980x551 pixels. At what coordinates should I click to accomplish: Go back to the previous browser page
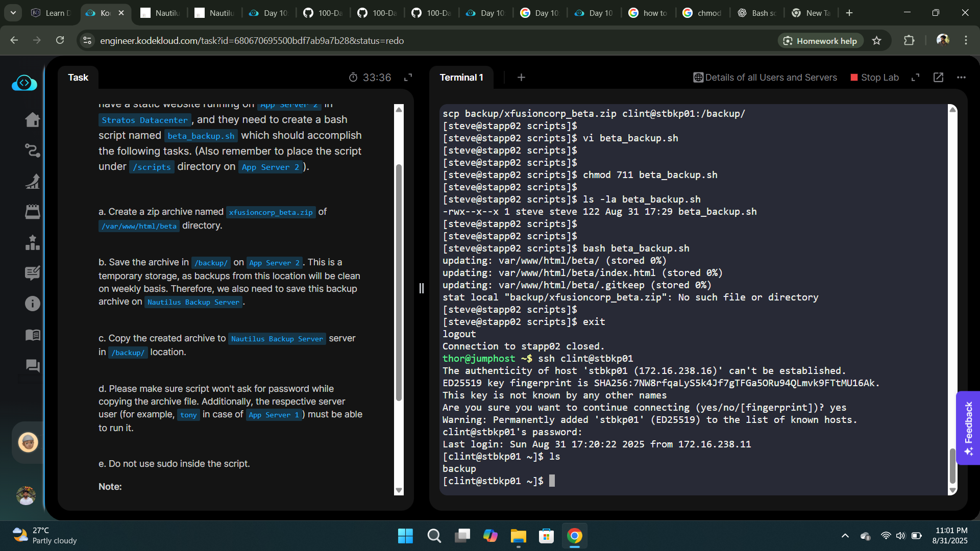click(14, 40)
